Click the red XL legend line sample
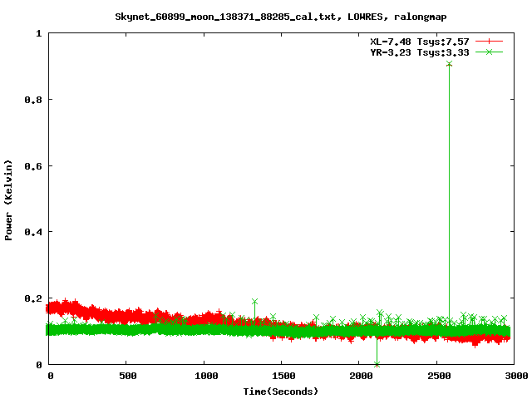The width and height of the screenshot is (532, 399). click(x=489, y=42)
